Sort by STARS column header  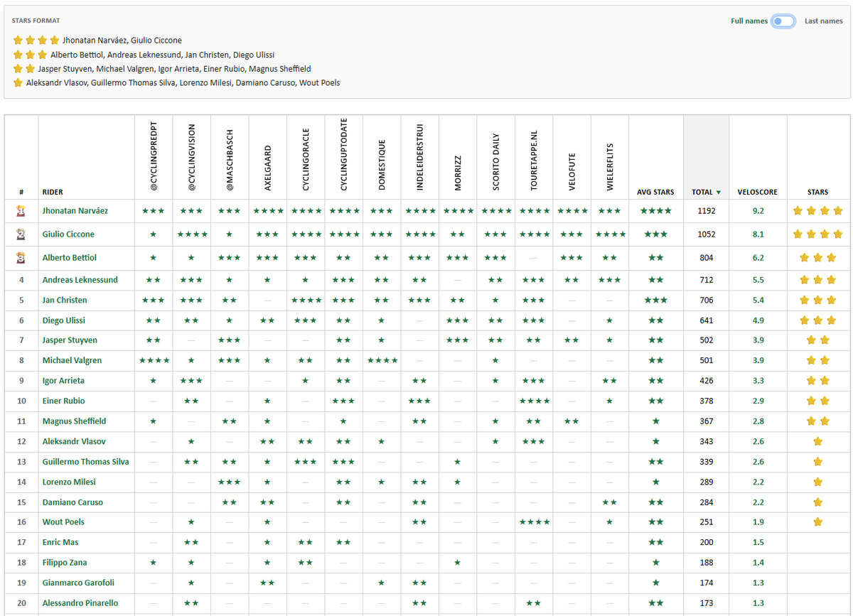pos(817,193)
